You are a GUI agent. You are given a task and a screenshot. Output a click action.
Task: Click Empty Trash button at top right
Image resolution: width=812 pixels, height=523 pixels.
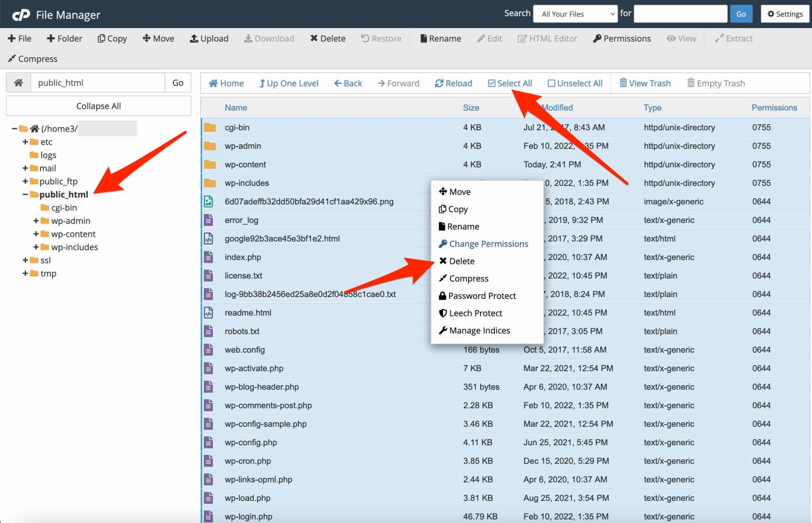click(x=716, y=83)
